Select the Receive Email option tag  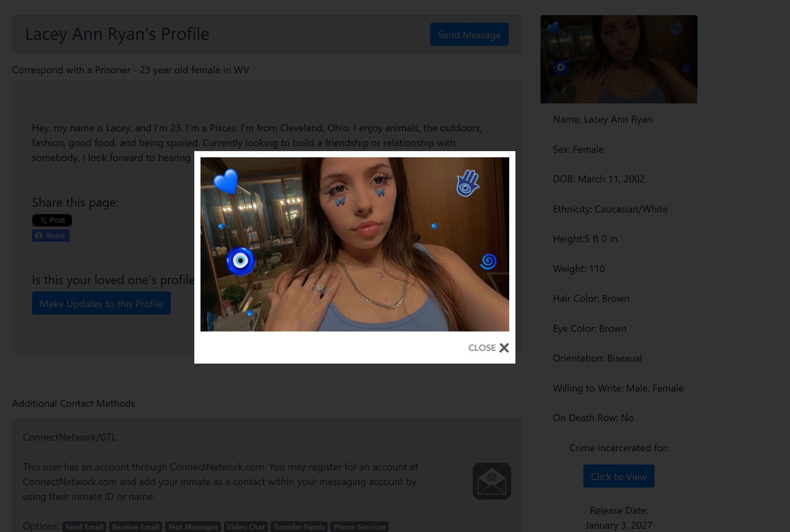click(135, 527)
